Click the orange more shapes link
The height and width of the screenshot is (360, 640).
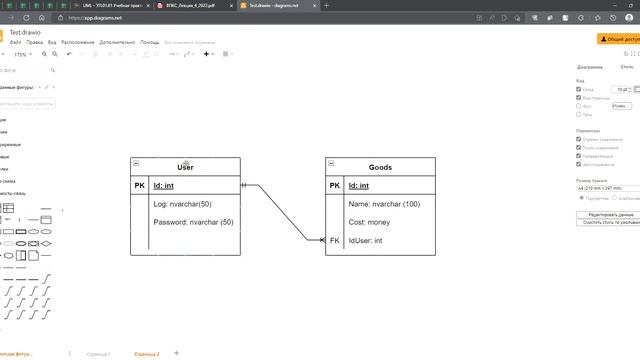(x=16, y=354)
